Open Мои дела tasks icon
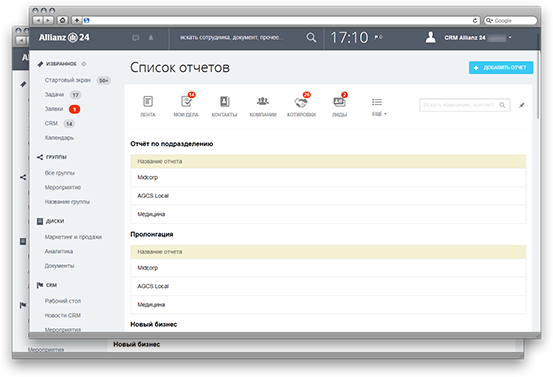 click(186, 102)
